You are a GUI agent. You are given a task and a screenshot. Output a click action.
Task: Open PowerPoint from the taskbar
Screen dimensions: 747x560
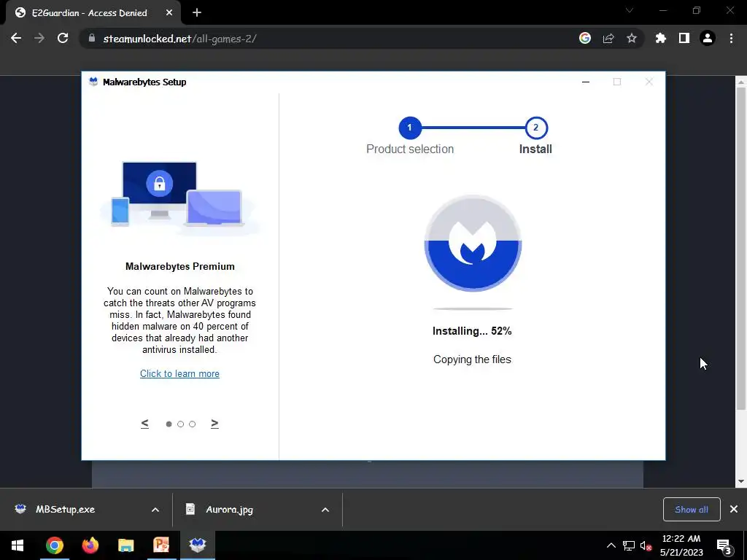[161, 545]
